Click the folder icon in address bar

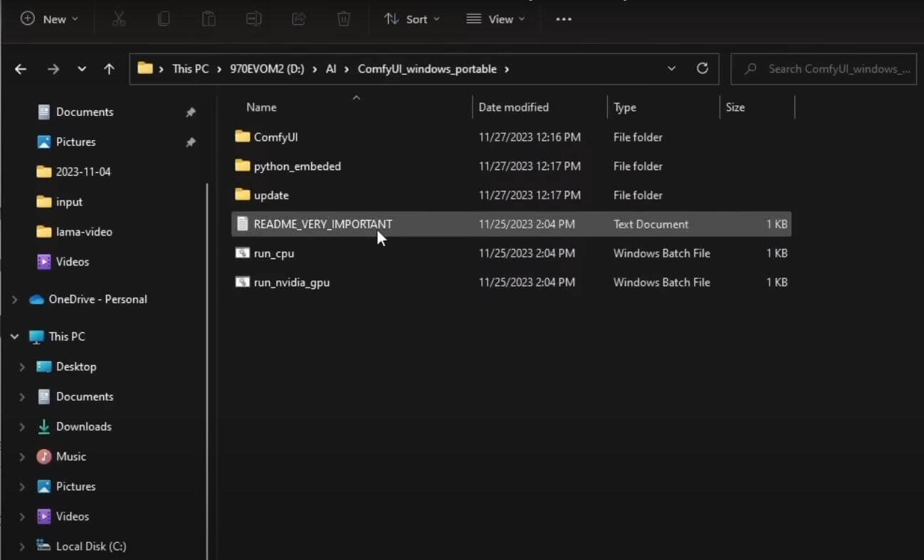[x=145, y=68]
